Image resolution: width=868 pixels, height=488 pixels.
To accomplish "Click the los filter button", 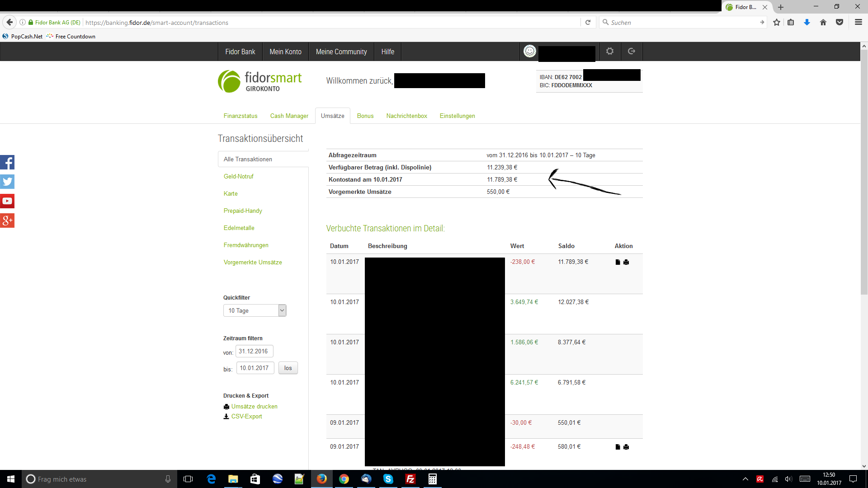I will (x=288, y=368).
